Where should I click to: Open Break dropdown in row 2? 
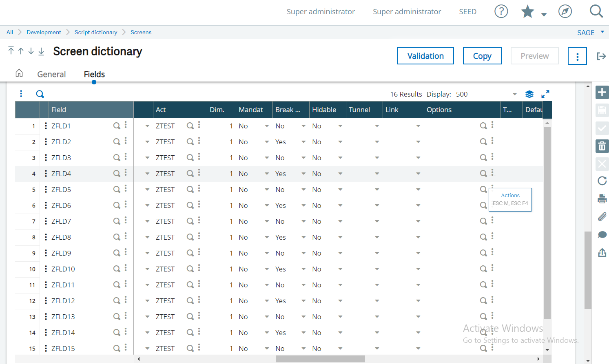pos(303,142)
